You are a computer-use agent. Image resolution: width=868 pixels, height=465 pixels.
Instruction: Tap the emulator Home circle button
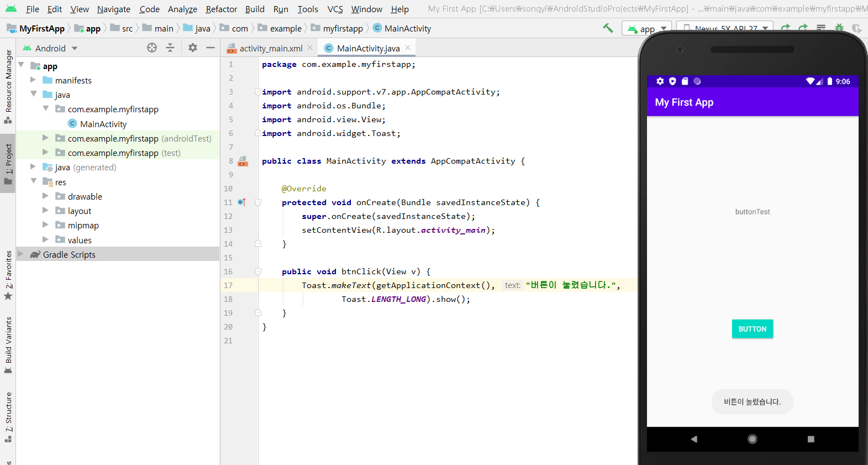pyautogui.click(x=753, y=439)
